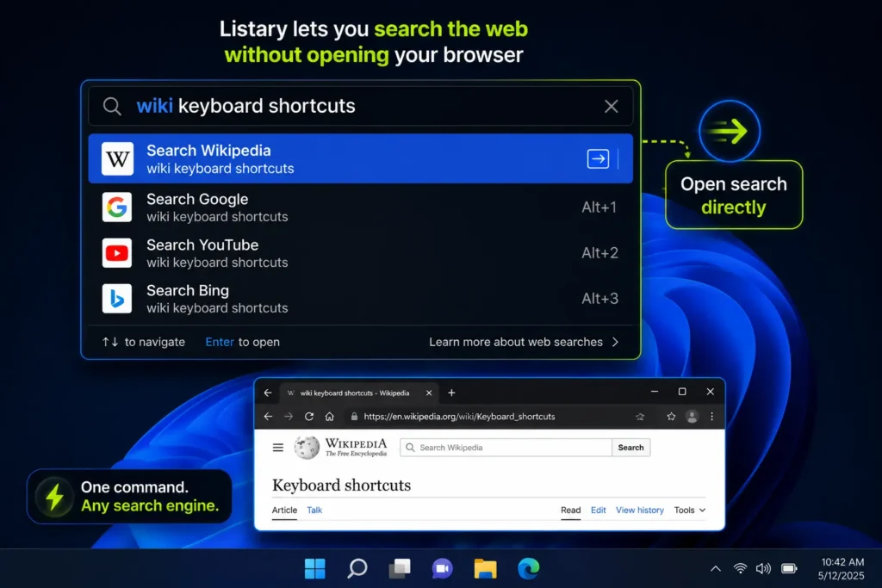Click the Wikipedia globe logo
The image size is (882, 588).
307,448
